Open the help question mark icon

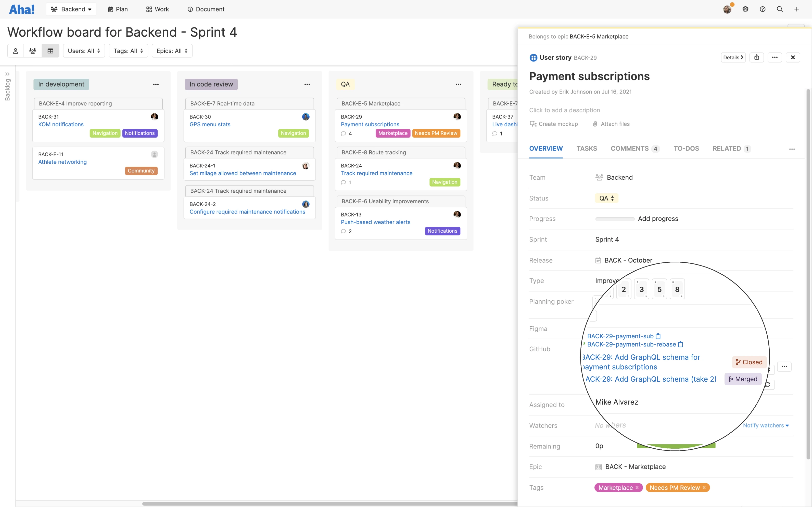(x=763, y=9)
